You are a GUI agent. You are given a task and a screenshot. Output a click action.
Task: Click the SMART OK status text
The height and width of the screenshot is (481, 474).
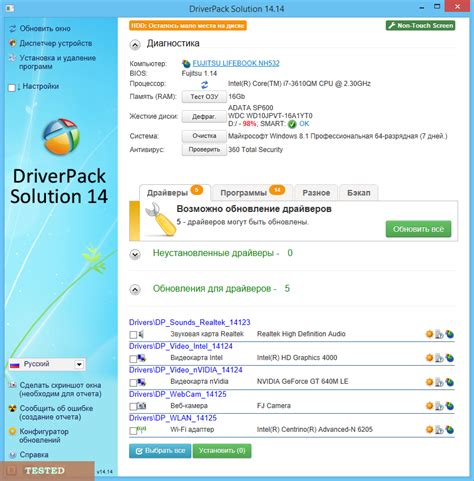click(x=304, y=124)
